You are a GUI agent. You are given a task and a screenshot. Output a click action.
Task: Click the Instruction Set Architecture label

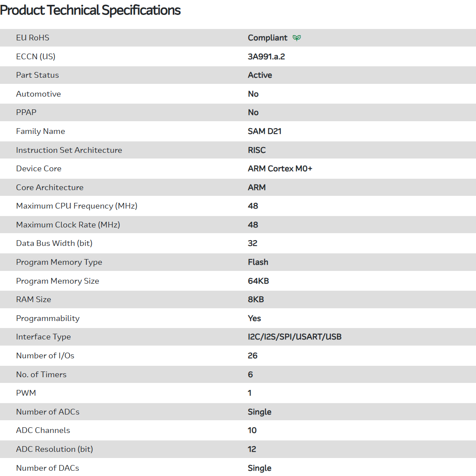pyautogui.click(x=69, y=150)
